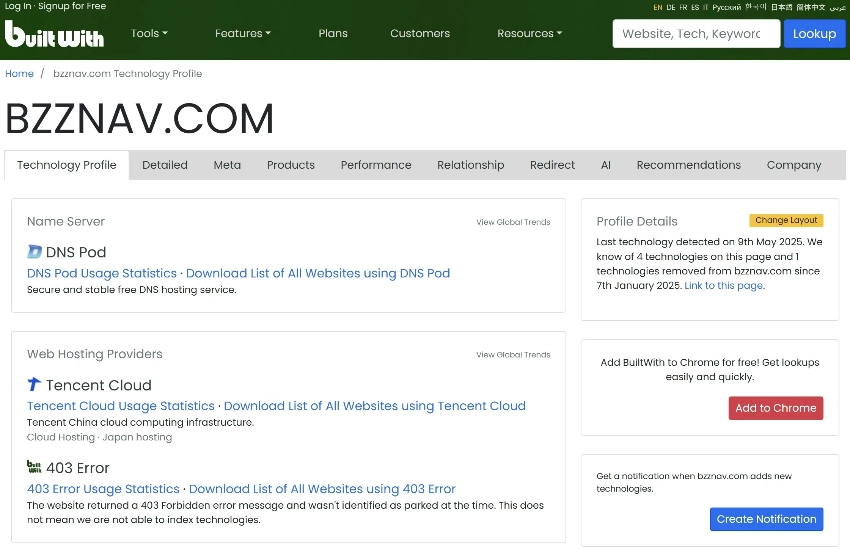
Task: Select Arabic language option
Action: [x=837, y=8]
